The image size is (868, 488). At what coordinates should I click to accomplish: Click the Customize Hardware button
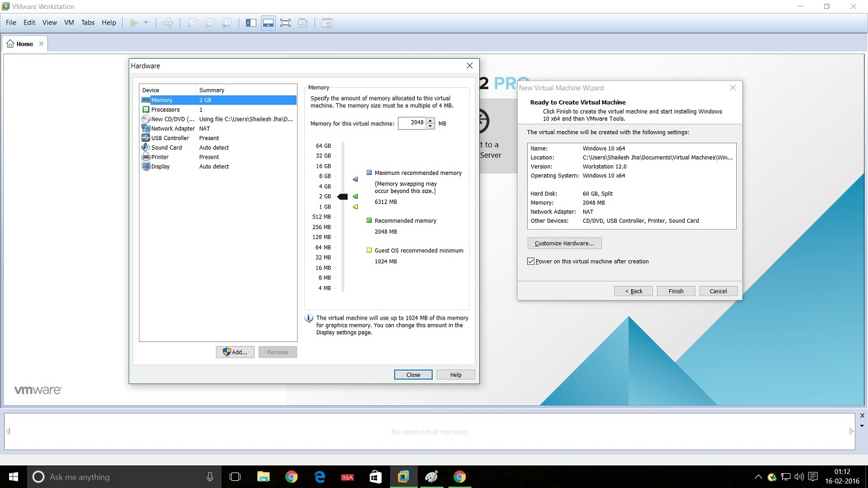point(564,243)
